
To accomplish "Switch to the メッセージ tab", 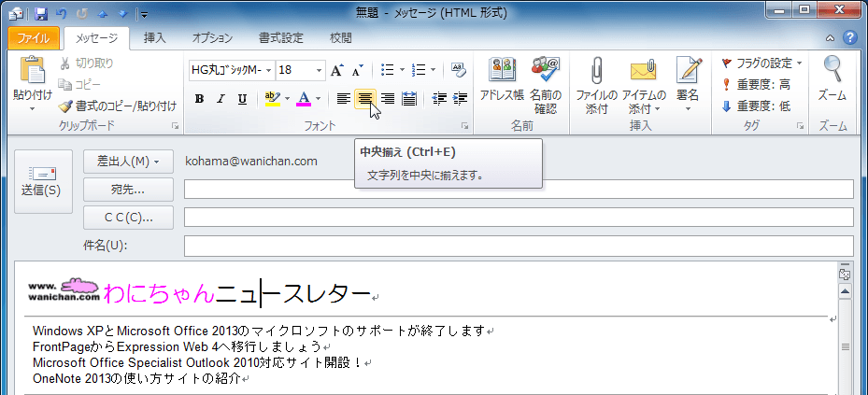I will (x=96, y=38).
